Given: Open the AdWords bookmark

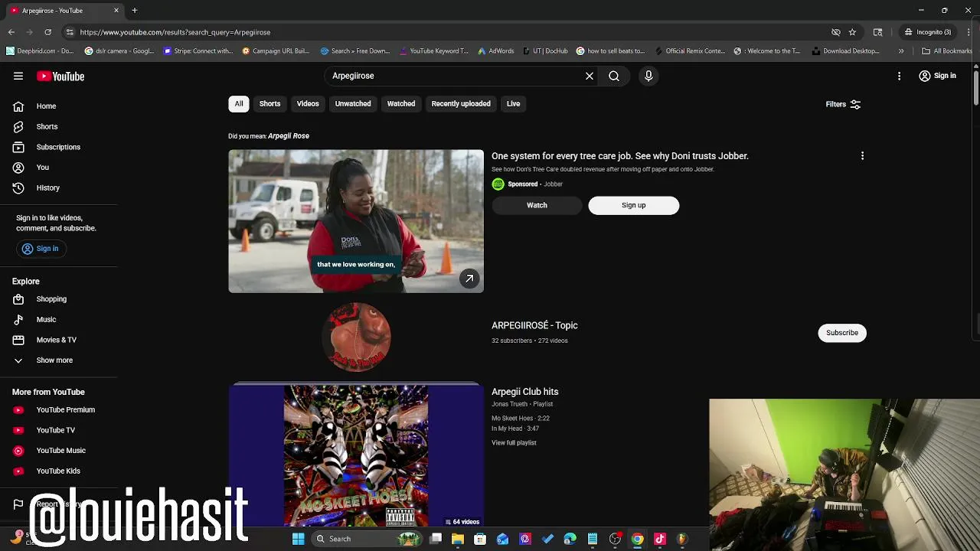Looking at the screenshot, I should click(x=495, y=51).
